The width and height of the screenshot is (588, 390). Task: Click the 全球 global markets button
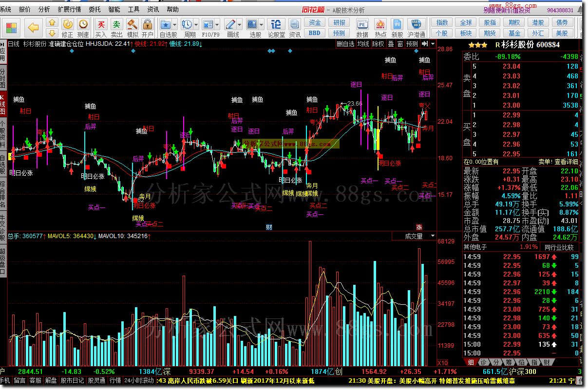click(x=466, y=22)
